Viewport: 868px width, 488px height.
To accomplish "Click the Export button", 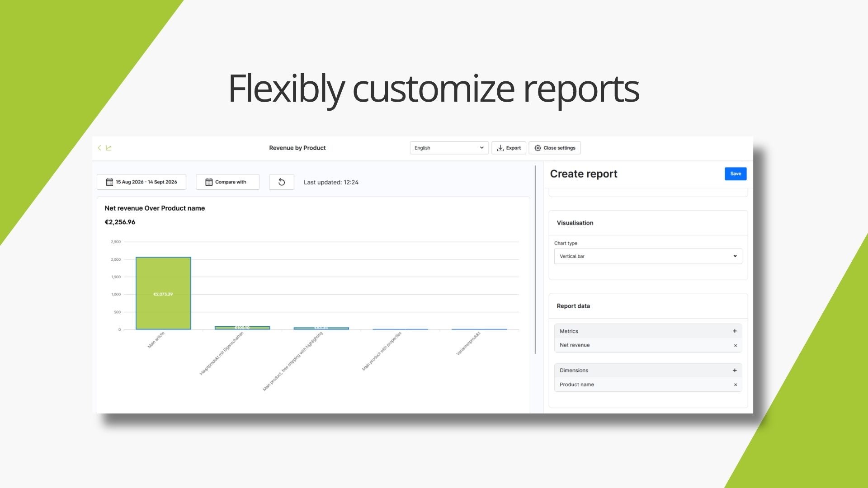I will coord(509,148).
